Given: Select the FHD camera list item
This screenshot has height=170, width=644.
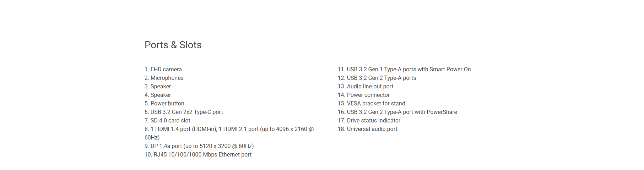Looking at the screenshot, I should (163, 70).
